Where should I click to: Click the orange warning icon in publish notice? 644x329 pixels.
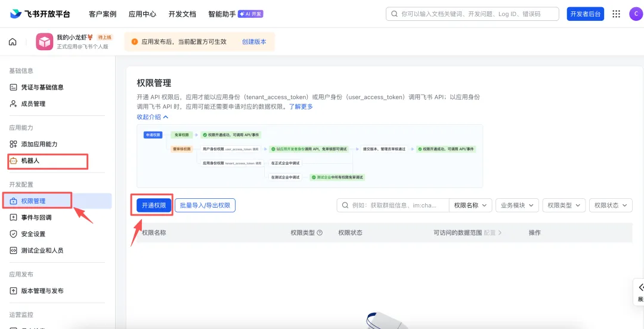tap(134, 42)
